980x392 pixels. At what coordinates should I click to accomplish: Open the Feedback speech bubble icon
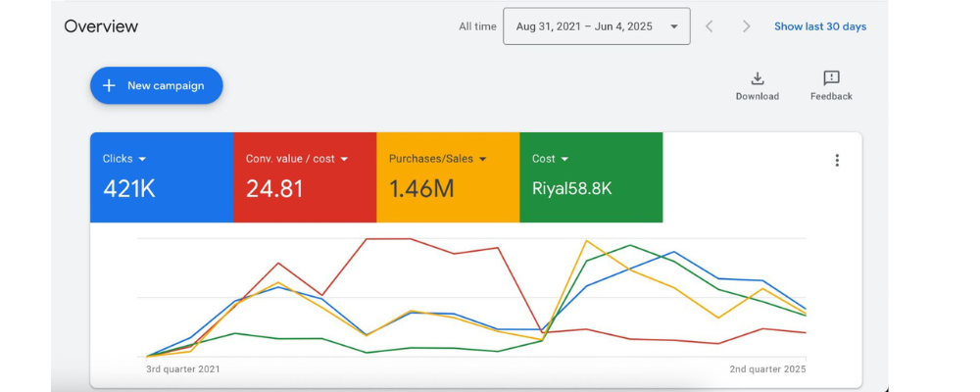831,78
